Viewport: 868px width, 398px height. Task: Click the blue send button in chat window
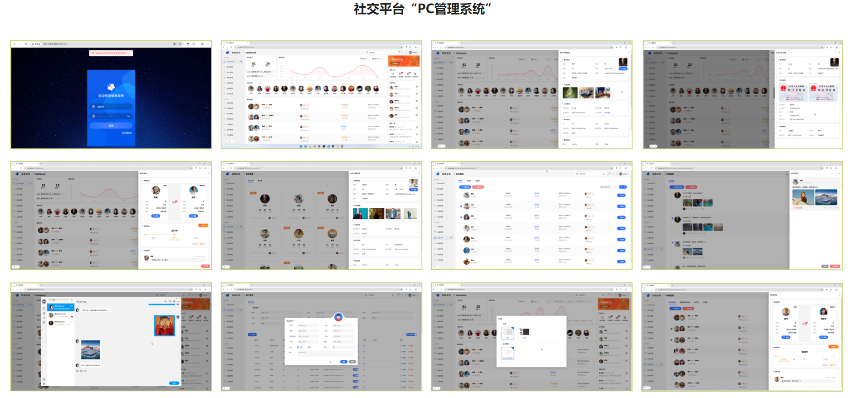[x=174, y=383]
